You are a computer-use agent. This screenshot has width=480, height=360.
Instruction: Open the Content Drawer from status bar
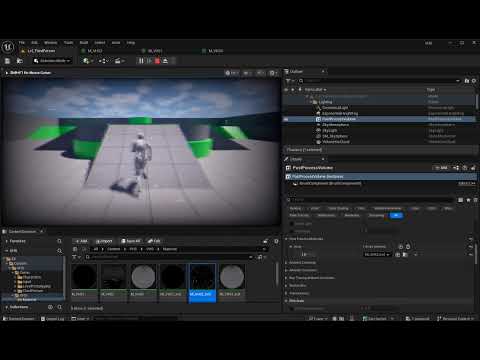[x=19, y=319]
